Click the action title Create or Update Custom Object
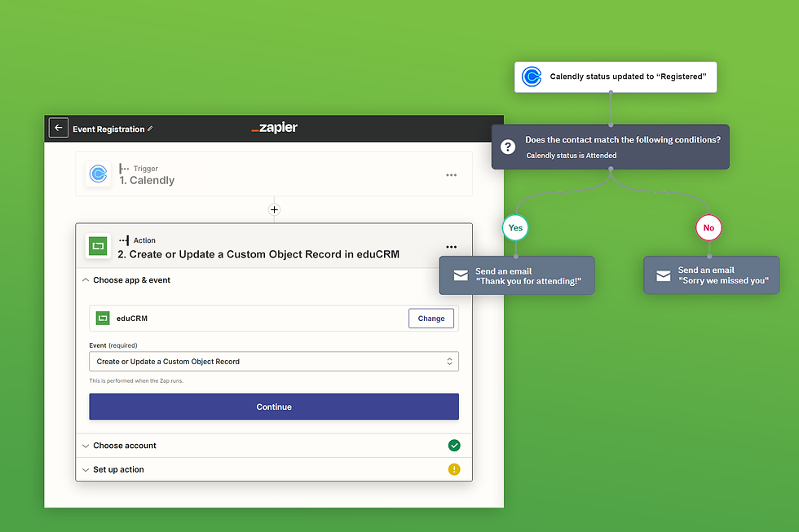 [258, 254]
